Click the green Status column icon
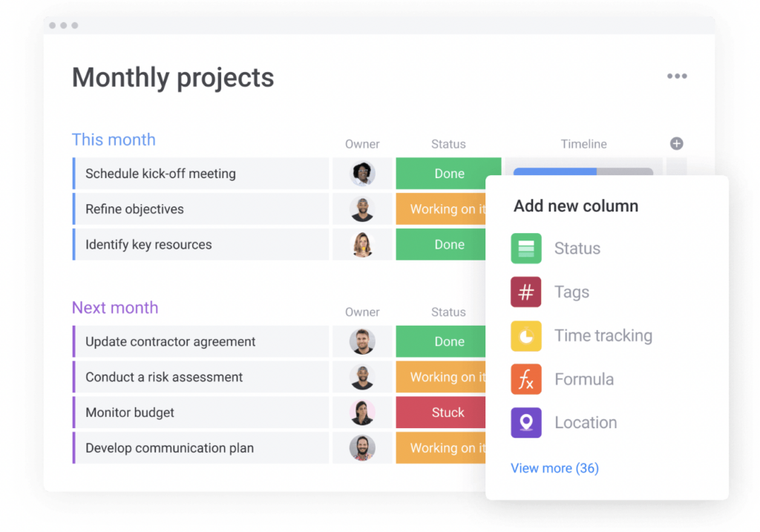The width and height of the screenshot is (760, 532). [x=526, y=249]
